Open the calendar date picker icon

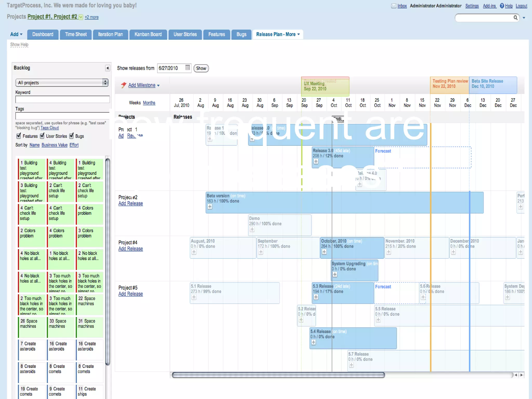click(x=188, y=68)
